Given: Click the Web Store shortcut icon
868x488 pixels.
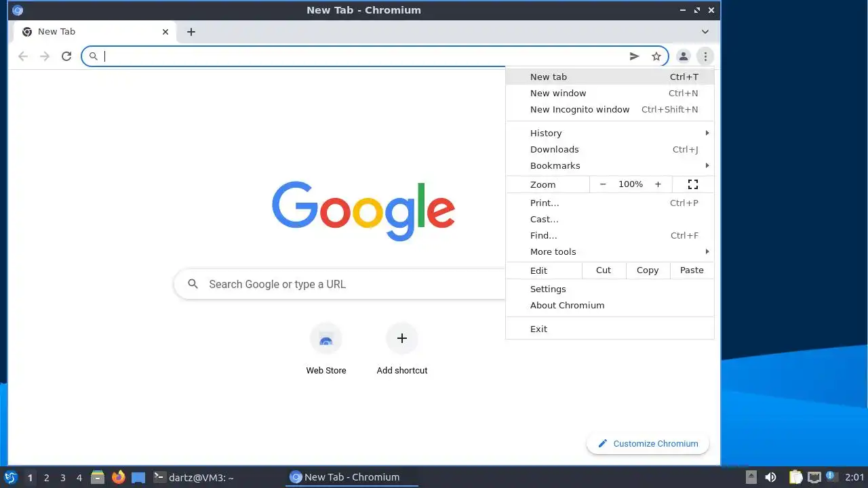Looking at the screenshot, I should click(x=326, y=339).
